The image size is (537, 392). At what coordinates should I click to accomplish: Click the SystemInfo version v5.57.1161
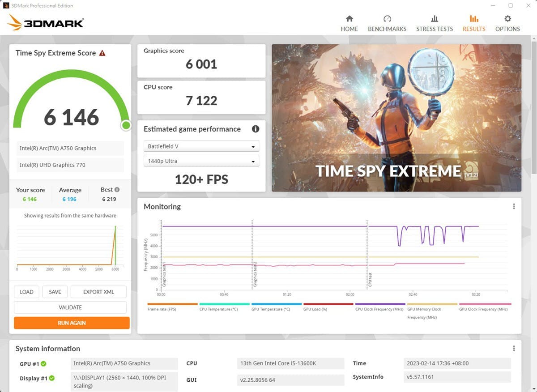pyautogui.click(x=457, y=377)
